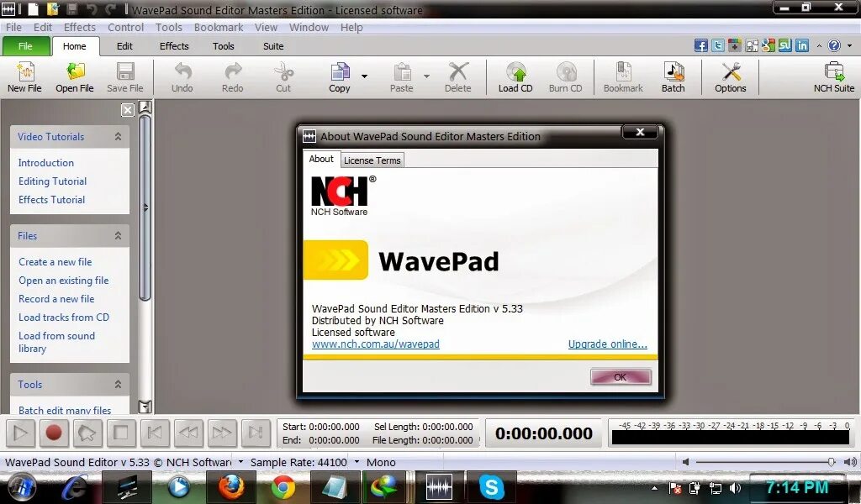Click the Save File floppy icon
Image resolution: width=861 pixels, height=504 pixels.
(x=125, y=72)
